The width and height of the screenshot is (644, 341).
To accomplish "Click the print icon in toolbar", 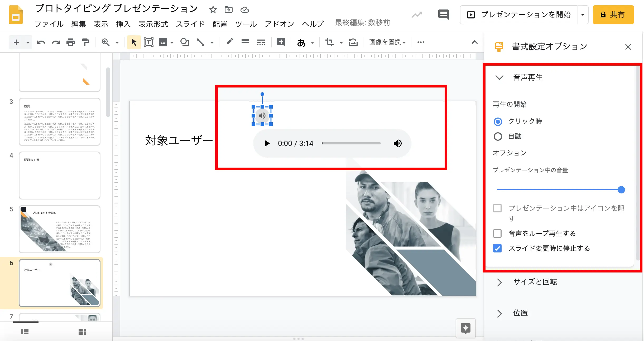I will (71, 42).
